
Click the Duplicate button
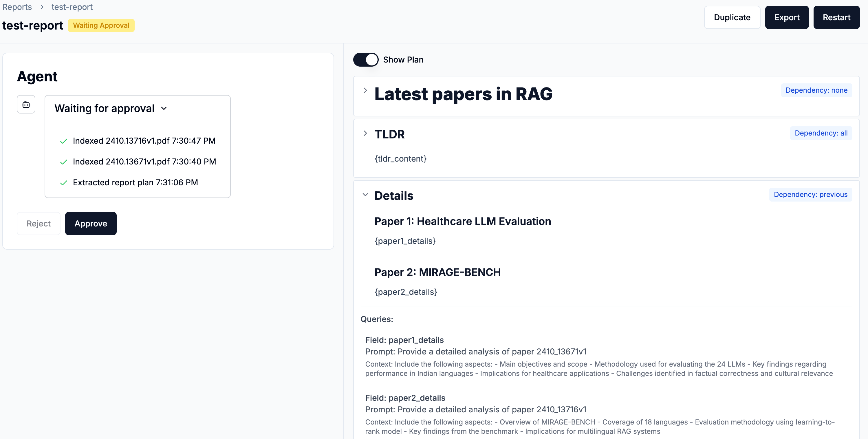point(732,18)
